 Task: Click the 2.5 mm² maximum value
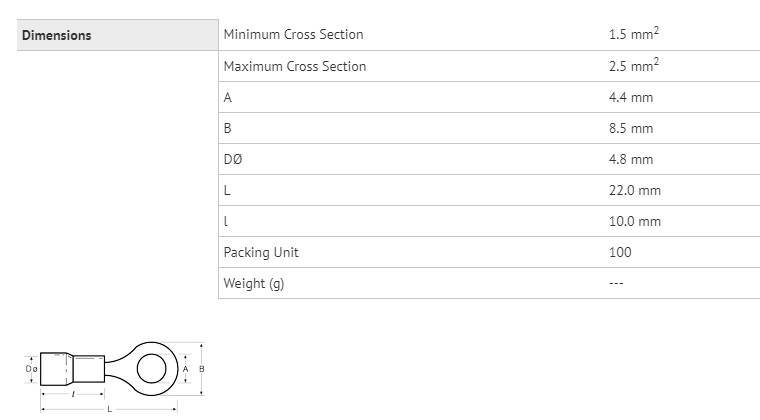tap(633, 65)
